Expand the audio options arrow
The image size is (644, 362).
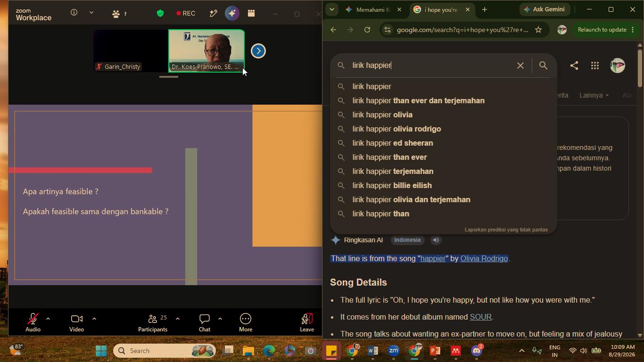[48, 319]
